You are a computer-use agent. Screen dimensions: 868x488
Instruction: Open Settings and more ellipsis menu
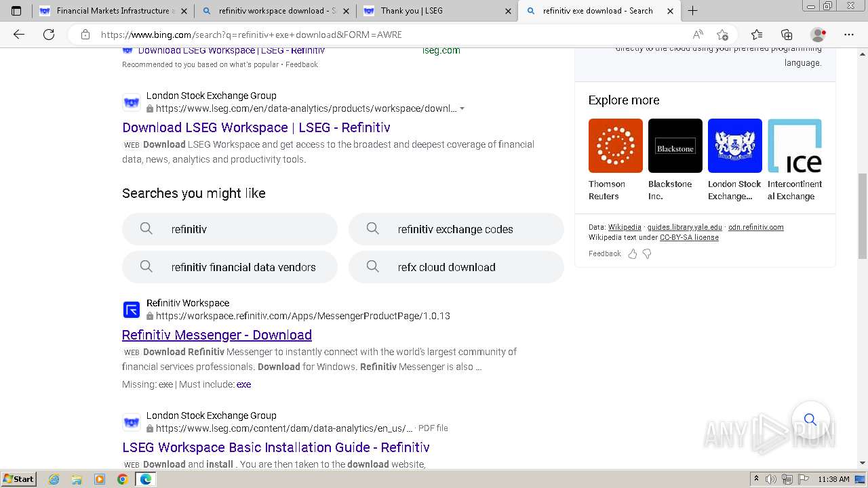point(849,35)
